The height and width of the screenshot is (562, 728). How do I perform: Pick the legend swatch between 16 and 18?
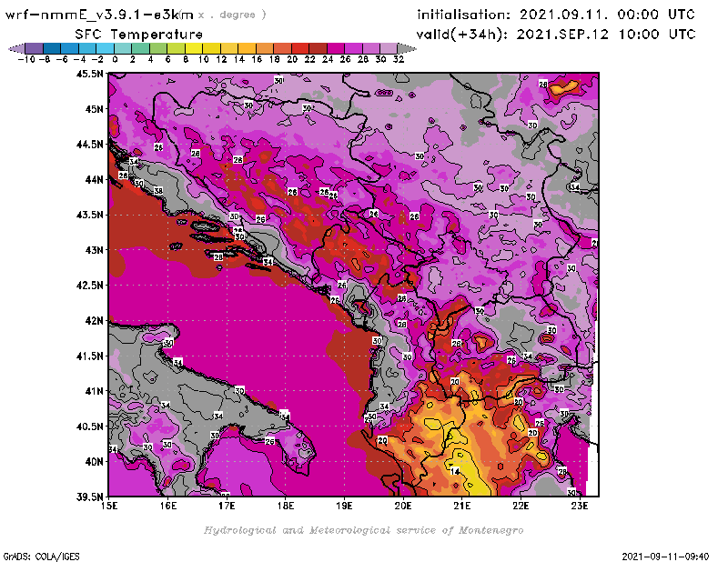click(x=264, y=48)
